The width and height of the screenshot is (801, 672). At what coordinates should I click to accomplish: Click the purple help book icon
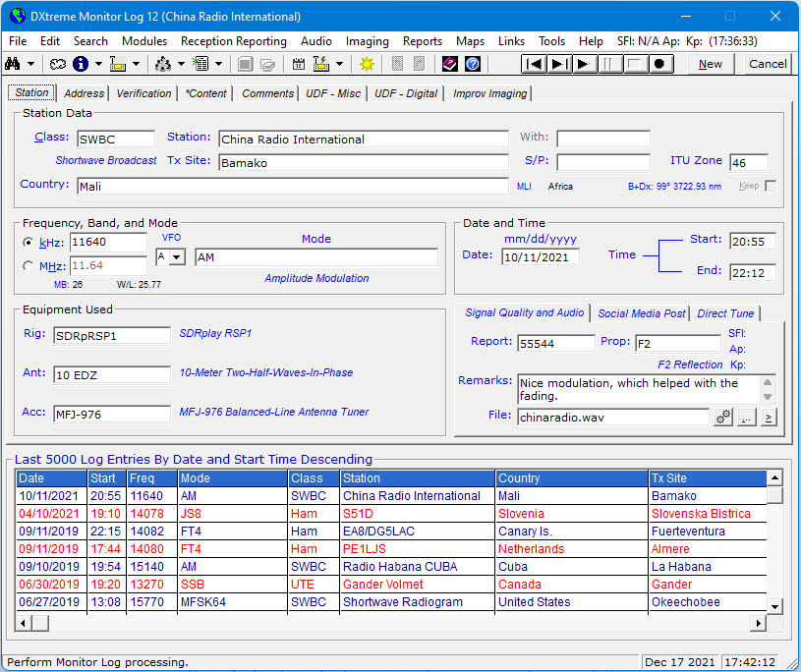449,64
